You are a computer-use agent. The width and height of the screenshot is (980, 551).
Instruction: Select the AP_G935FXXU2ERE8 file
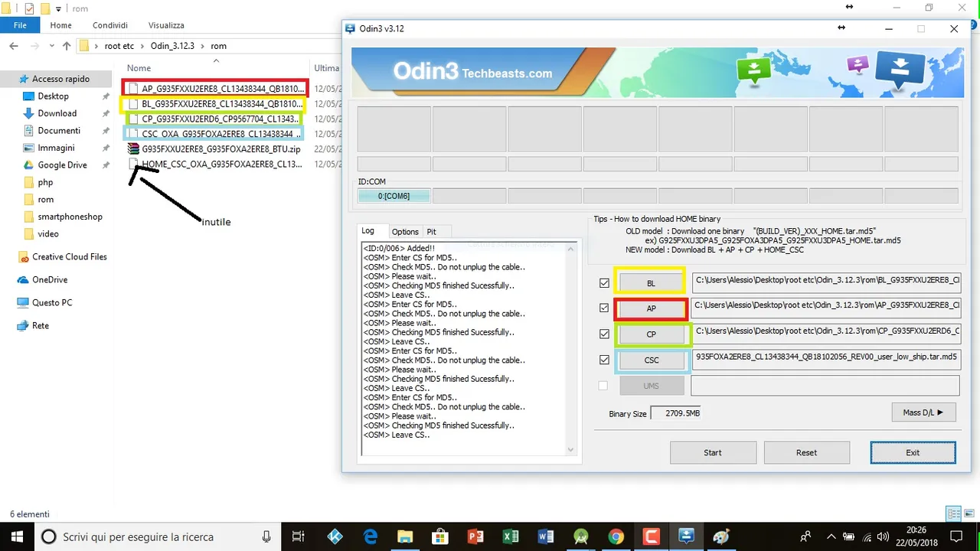(x=216, y=89)
